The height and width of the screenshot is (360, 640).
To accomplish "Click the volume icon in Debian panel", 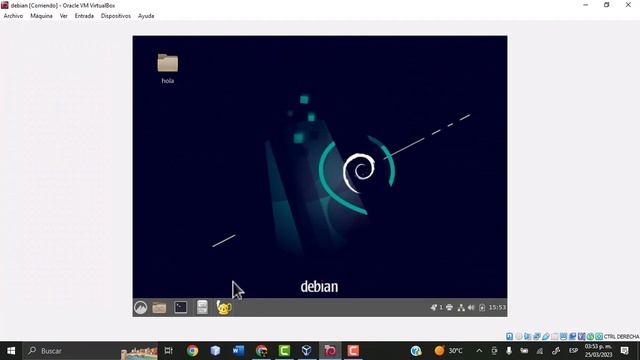I will tap(471, 307).
